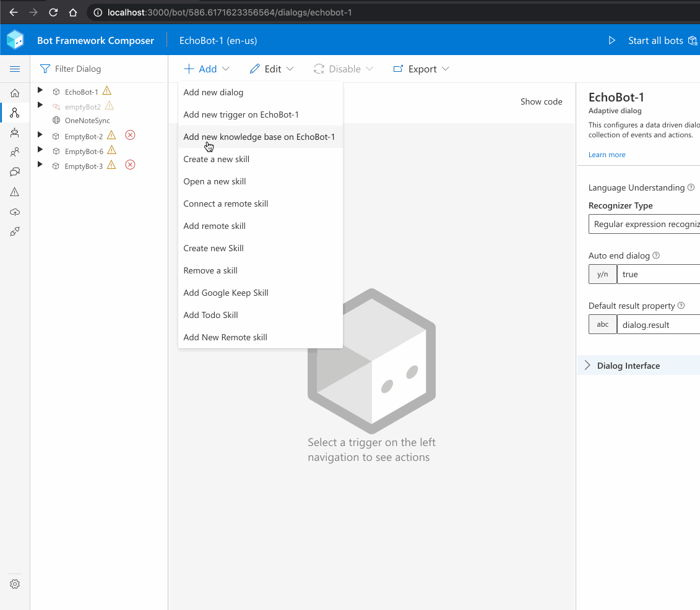Choose Remove a skill
The height and width of the screenshot is (610, 700).
[x=261, y=271]
